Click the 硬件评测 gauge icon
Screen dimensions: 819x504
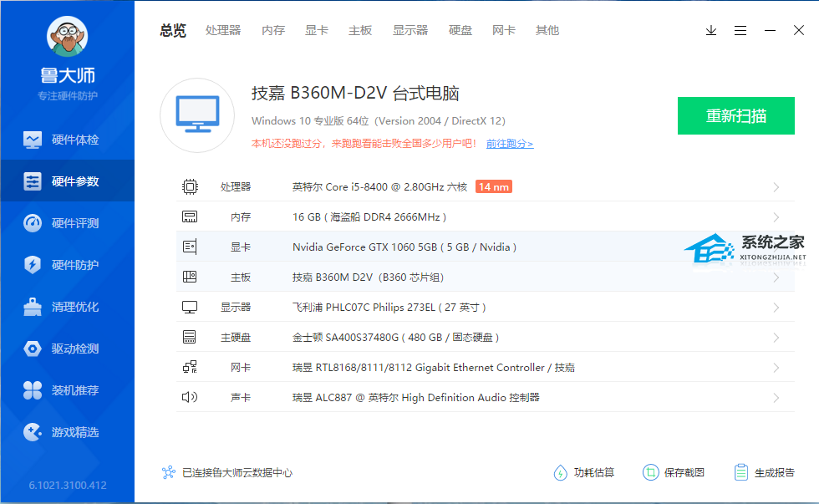(33, 223)
